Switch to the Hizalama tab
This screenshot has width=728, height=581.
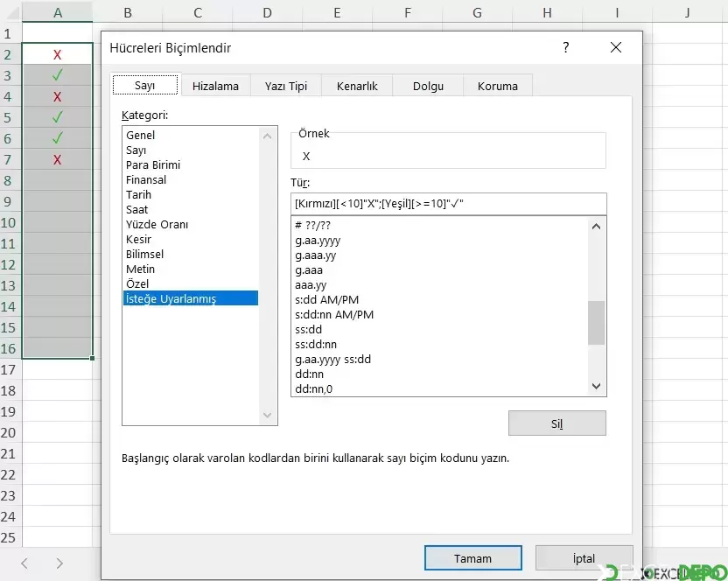[x=215, y=86]
